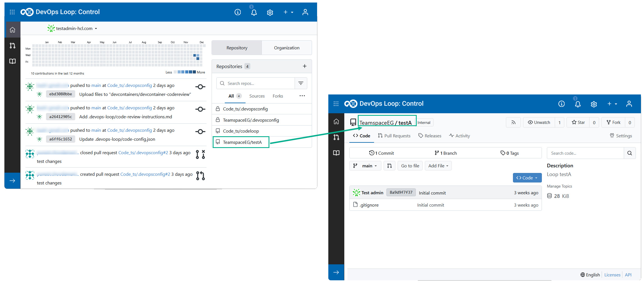This screenshot has height=289, width=644.
Task: Open notifications bell in dashboard window
Action: [x=254, y=12]
